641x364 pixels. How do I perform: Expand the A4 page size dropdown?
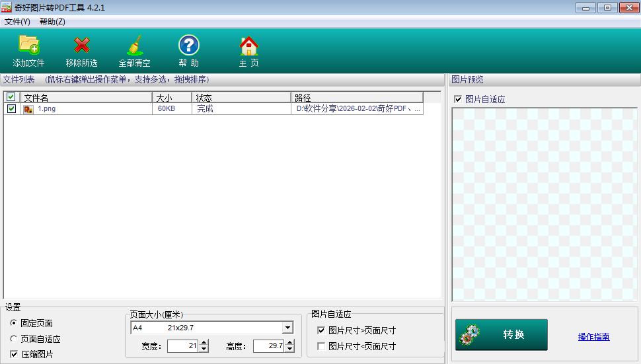[287, 328]
